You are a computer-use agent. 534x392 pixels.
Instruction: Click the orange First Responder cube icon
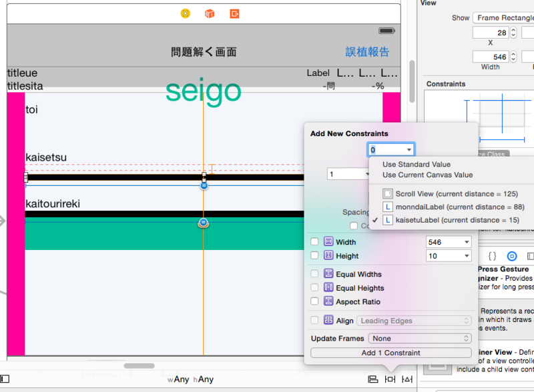tap(210, 13)
